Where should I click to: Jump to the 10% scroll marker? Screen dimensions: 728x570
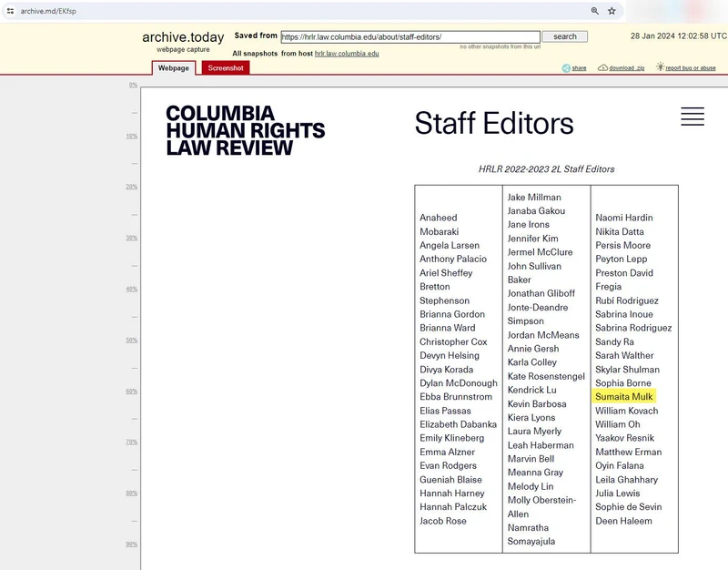point(132,137)
